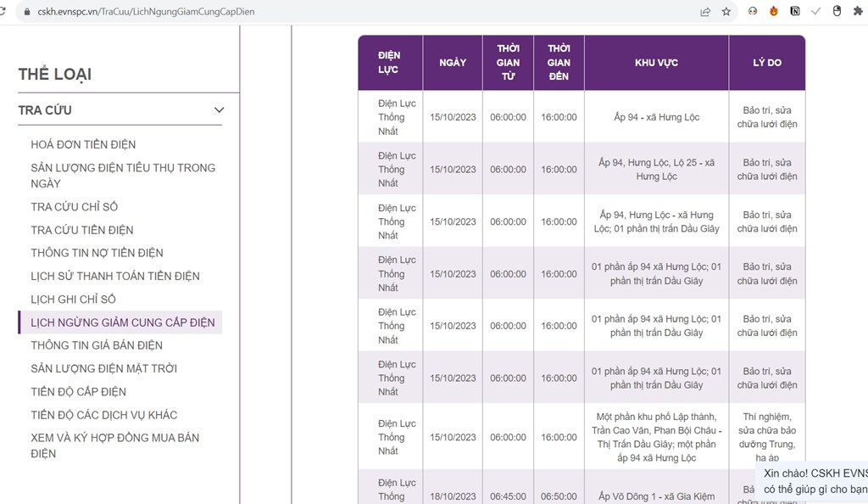Click the THỜI GIAN TỪ column header
The height and width of the screenshot is (504, 868).
click(509, 63)
